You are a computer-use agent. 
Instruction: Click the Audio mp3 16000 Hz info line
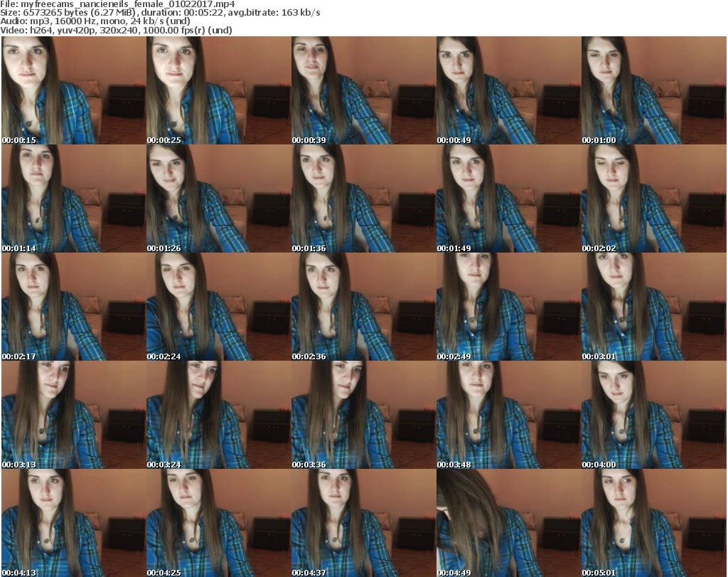coord(95,21)
